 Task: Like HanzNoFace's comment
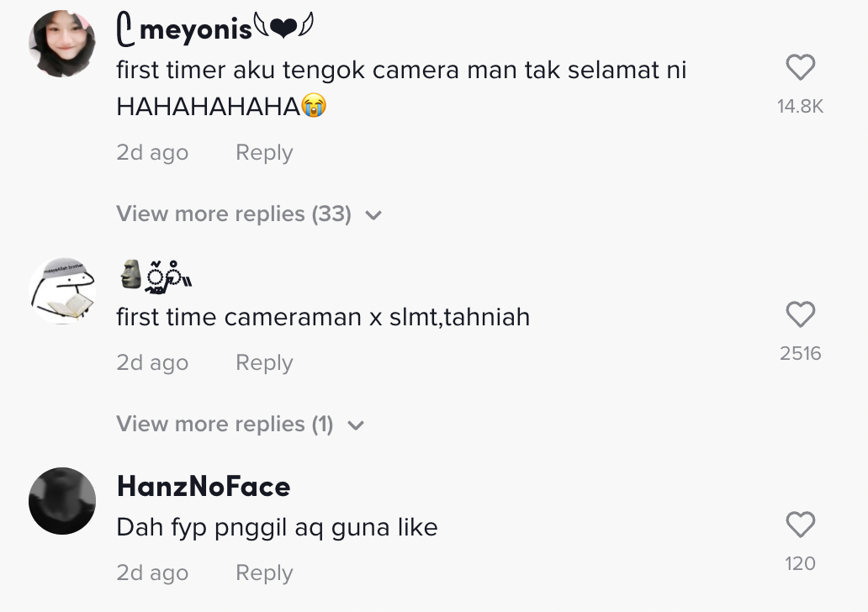tap(800, 525)
